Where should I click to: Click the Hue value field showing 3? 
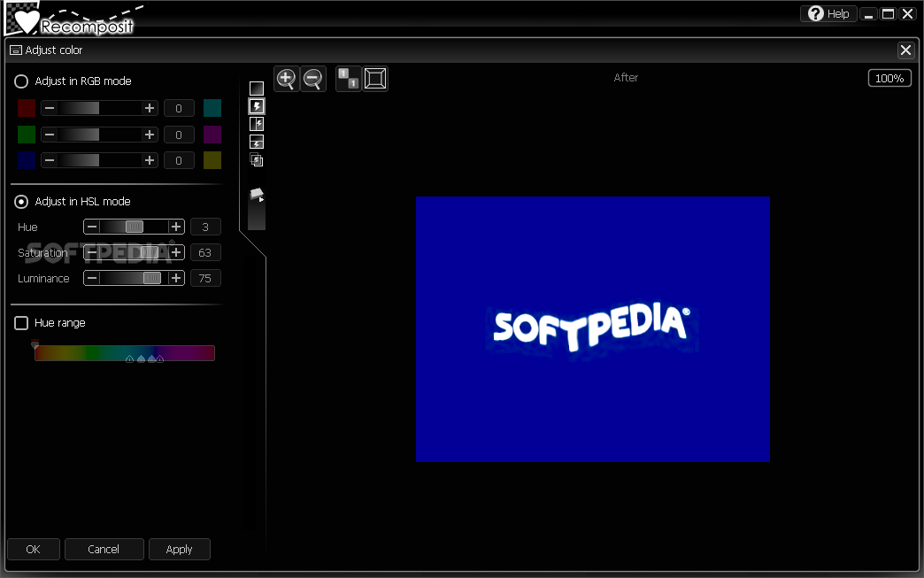pos(205,227)
